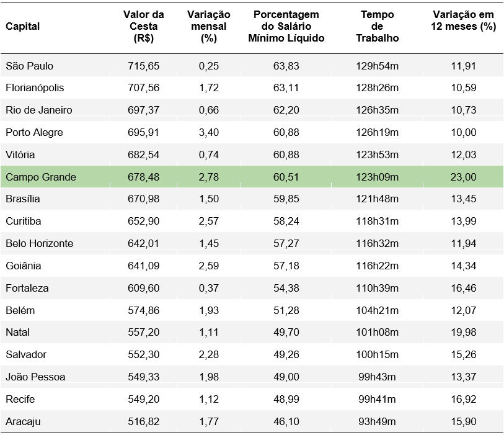Viewport: 504px width, 435px height.
Task: Click the highlighted Campo Grande cell
Action: (41, 177)
